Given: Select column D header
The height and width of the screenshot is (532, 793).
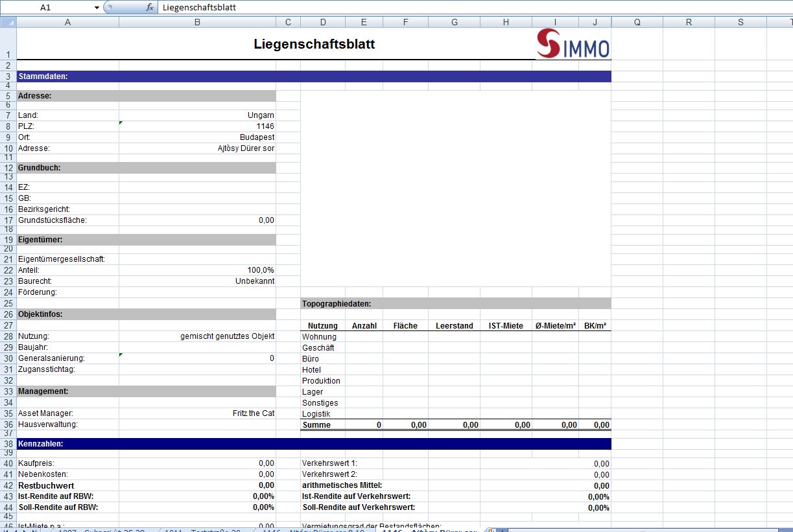Looking at the screenshot, I should pyautogui.click(x=323, y=22).
